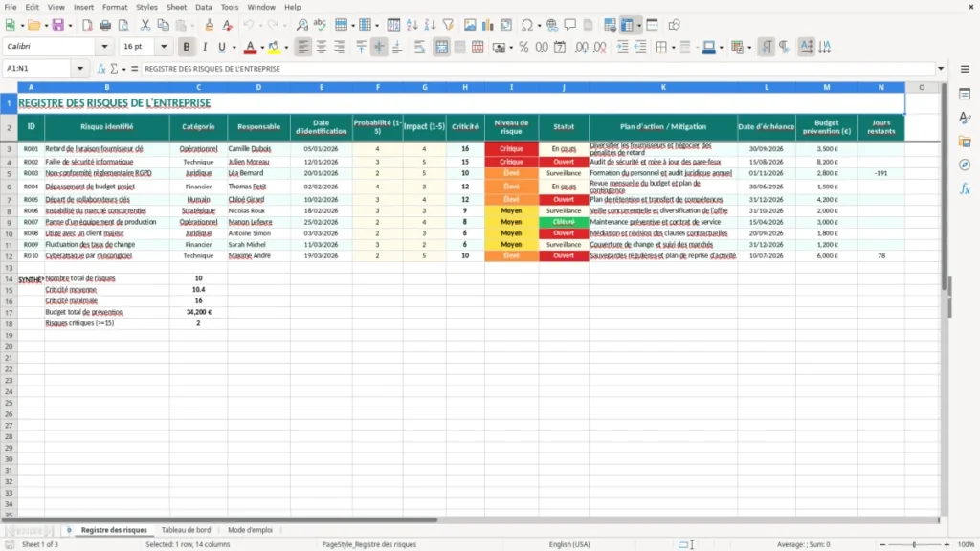
Task: Select column K header
Action: tap(663, 87)
